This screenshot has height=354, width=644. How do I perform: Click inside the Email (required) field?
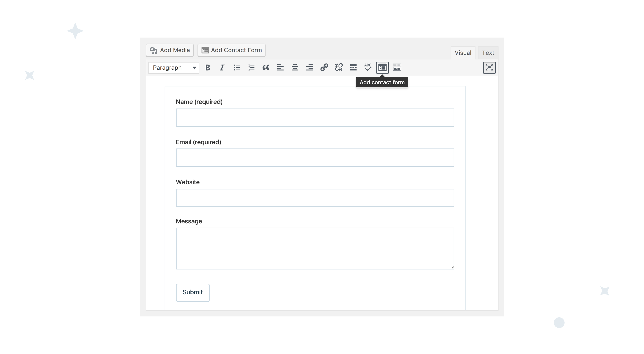coord(315,157)
